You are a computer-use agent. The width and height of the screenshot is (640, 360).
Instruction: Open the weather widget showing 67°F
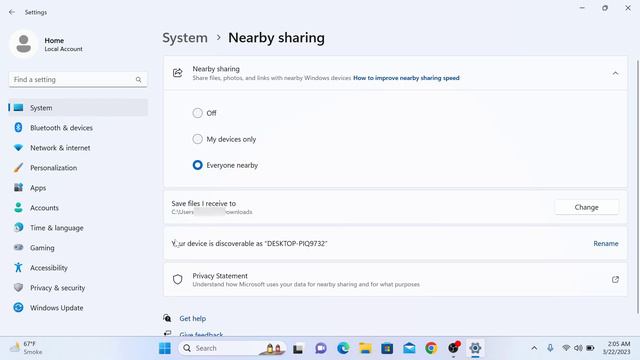(x=27, y=348)
